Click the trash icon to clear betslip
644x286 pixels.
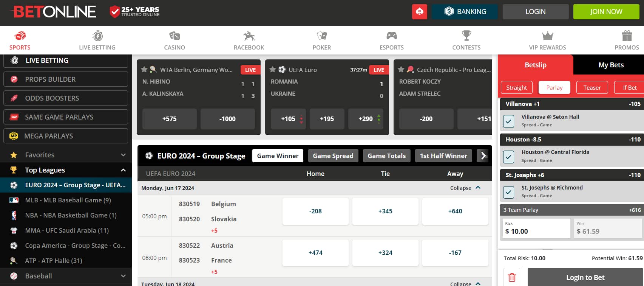tap(512, 277)
